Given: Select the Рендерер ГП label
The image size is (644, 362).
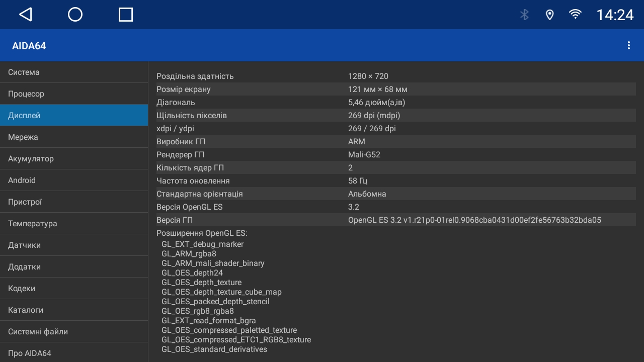Looking at the screenshot, I should point(180,155).
